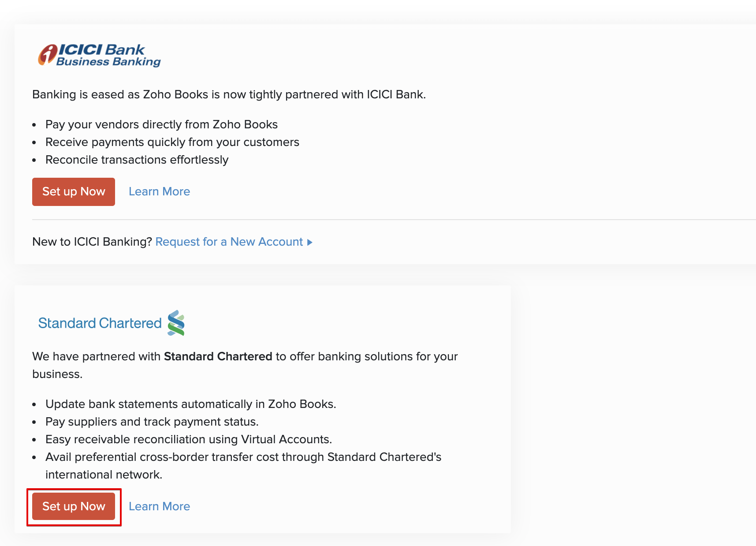Click the 'New to ICICI Banking?' text
Viewport: 756px width, 546px height.
pos(92,242)
